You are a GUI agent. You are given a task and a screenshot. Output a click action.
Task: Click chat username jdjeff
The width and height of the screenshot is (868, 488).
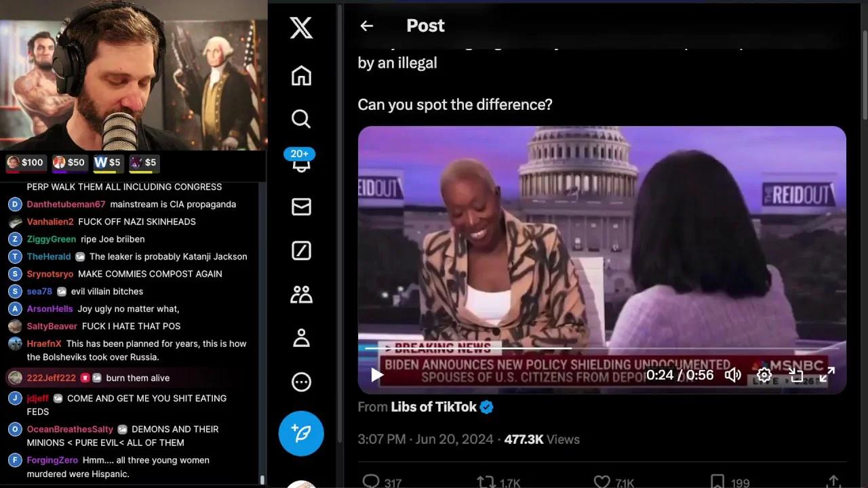coord(38,399)
